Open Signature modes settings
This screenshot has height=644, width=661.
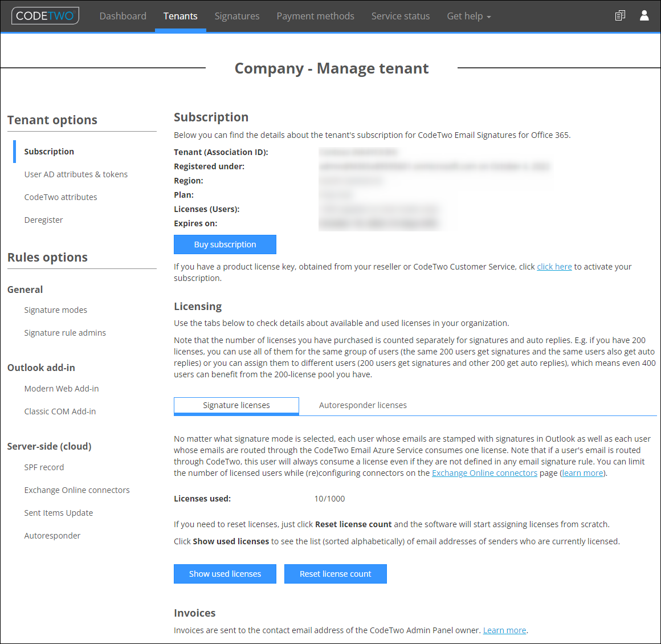pos(56,310)
